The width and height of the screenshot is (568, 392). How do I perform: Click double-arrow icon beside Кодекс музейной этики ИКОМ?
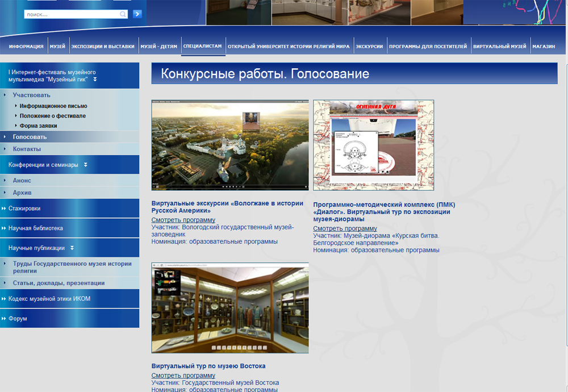click(4, 299)
